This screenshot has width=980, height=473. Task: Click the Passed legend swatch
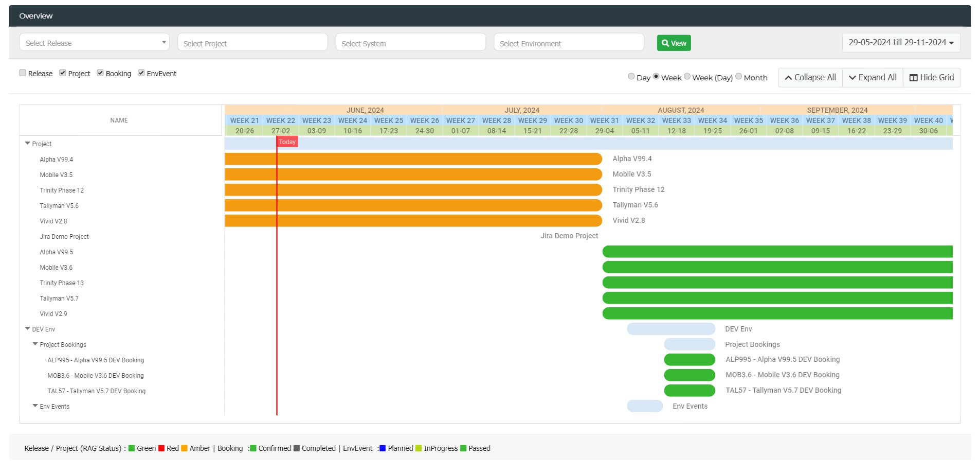point(463,448)
